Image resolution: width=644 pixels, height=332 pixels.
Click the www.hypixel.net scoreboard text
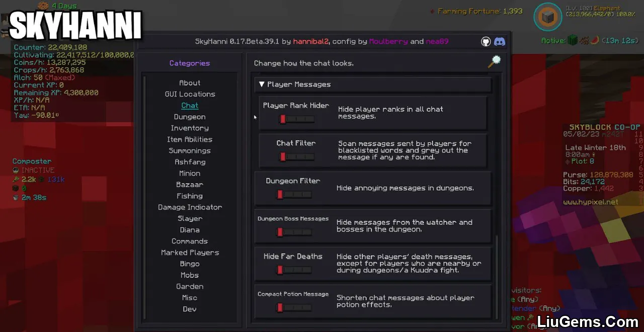point(591,202)
